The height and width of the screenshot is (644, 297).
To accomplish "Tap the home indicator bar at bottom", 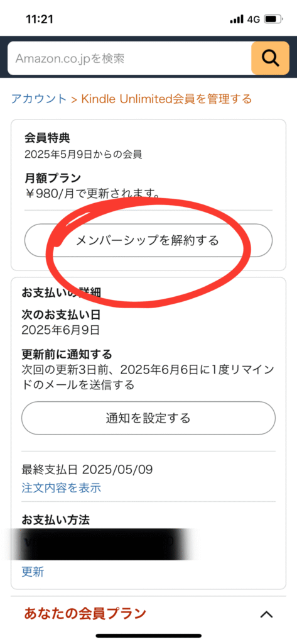I will click(x=148, y=635).
